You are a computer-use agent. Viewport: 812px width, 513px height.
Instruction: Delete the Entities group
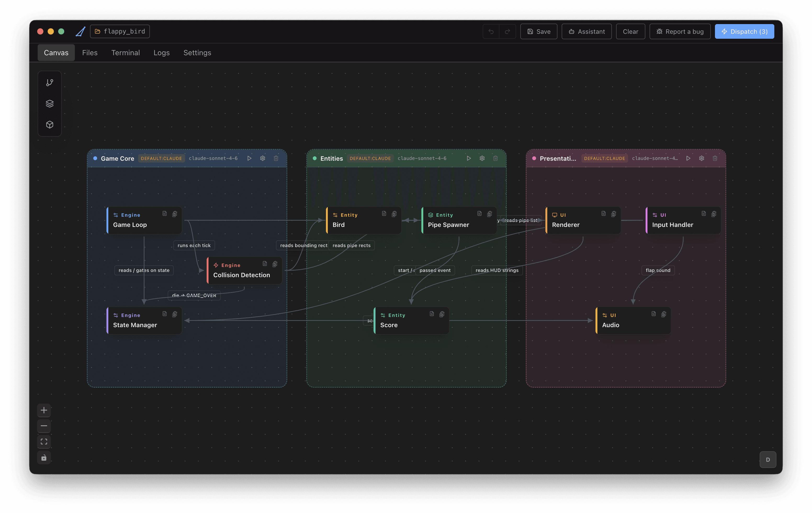coord(496,158)
